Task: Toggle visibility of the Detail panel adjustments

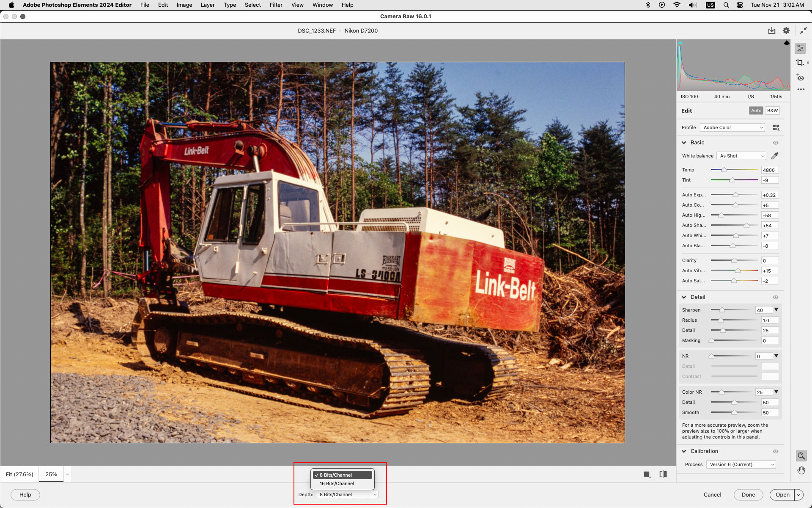Action: tap(776, 297)
